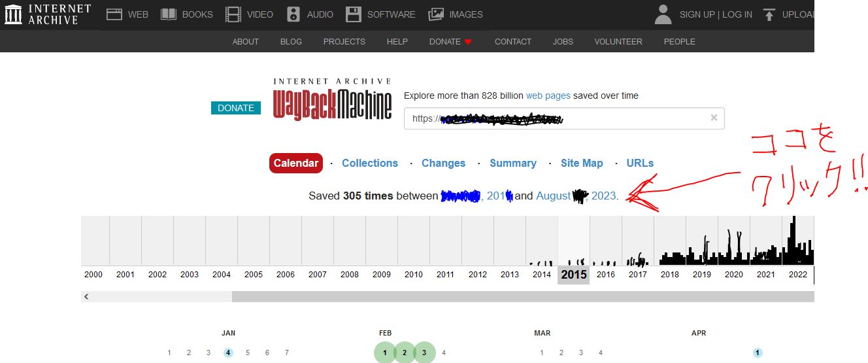This screenshot has height=363, width=868.
Task: Open the Volunteer page
Action: point(618,41)
